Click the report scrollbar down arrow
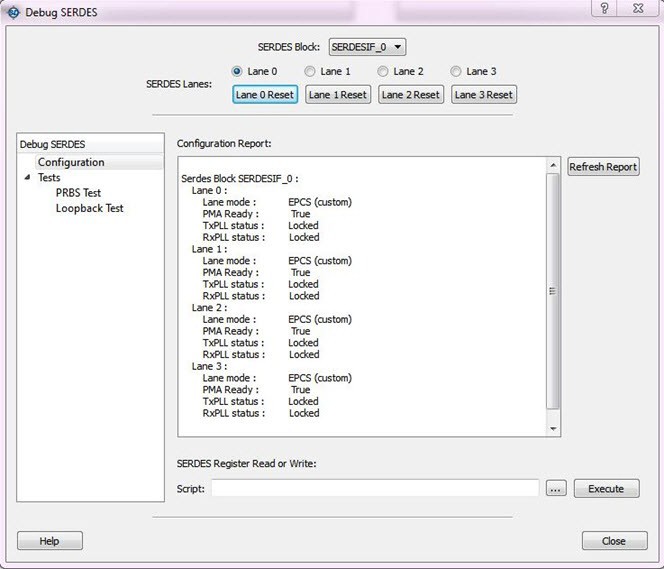 553,428
